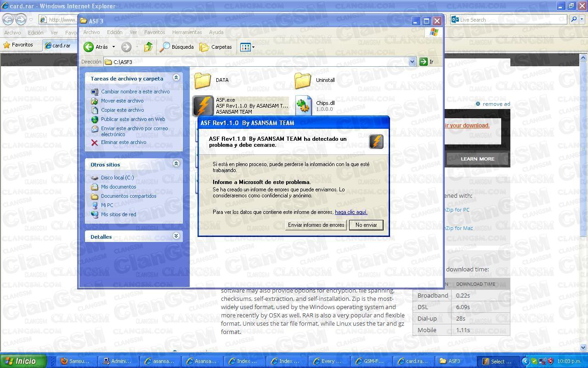Open Favoritos menu in ASF3 window
The width and height of the screenshot is (588, 368).
pos(154,32)
